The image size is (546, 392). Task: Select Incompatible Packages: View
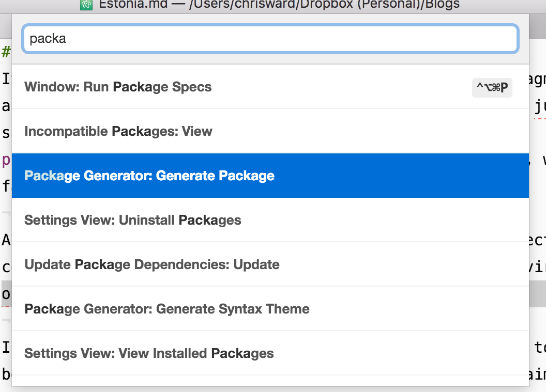[x=118, y=131]
